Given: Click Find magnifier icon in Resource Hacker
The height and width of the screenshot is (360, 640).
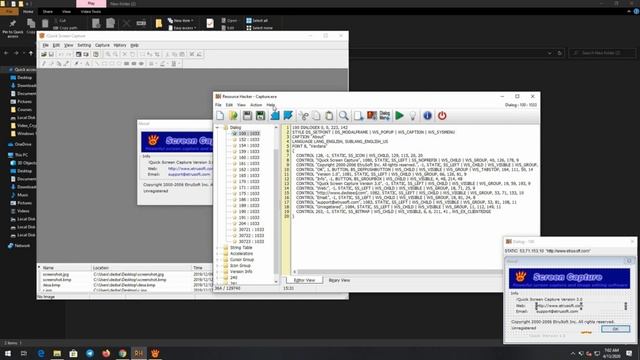Looking at the screenshot, I should tap(344, 116).
